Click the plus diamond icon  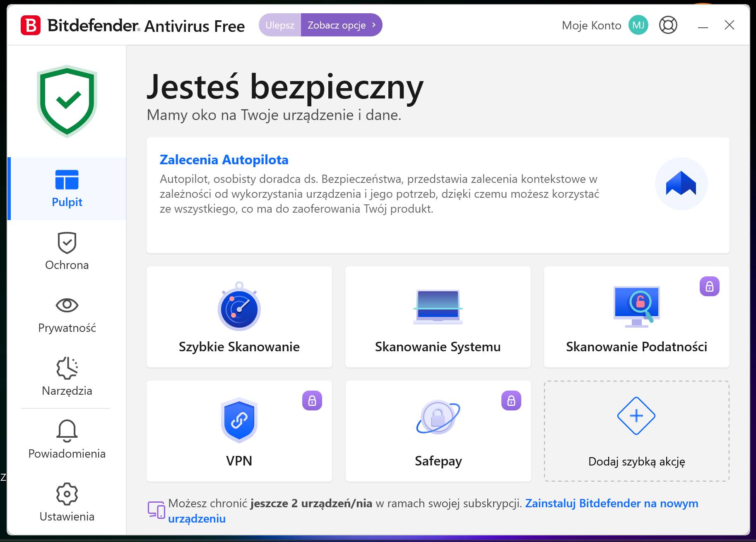click(x=636, y=416)
